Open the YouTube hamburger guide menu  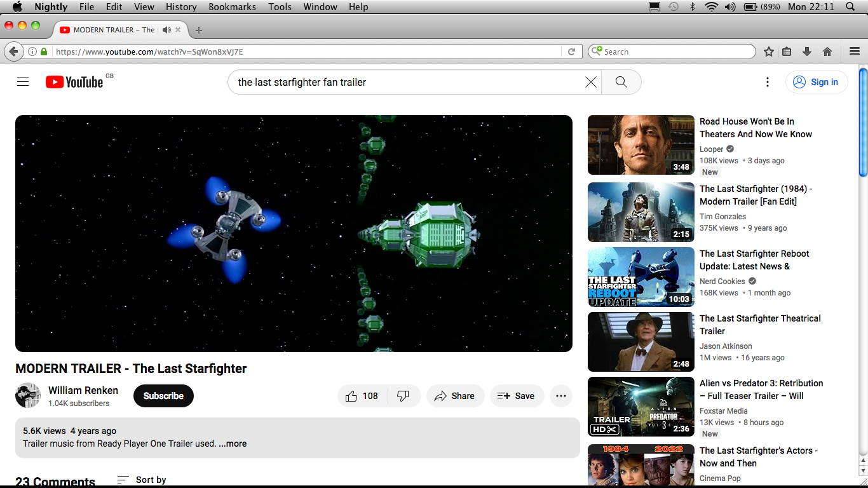[23, 82]
